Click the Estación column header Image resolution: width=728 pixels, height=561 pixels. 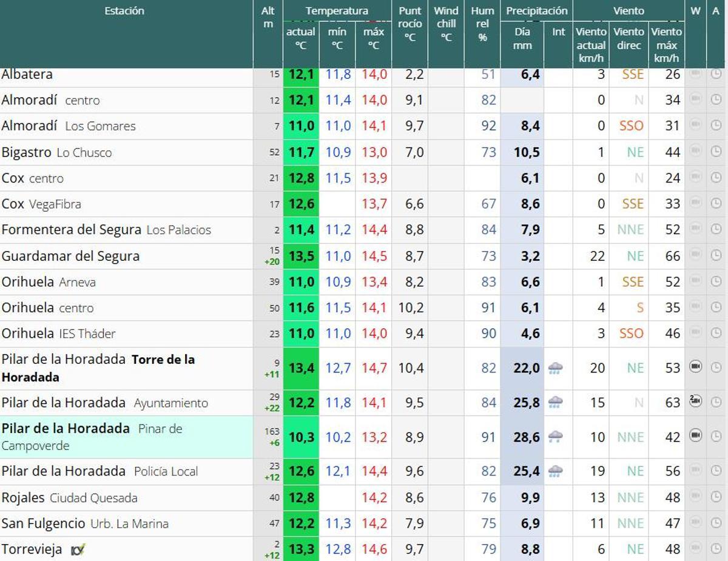124,10
